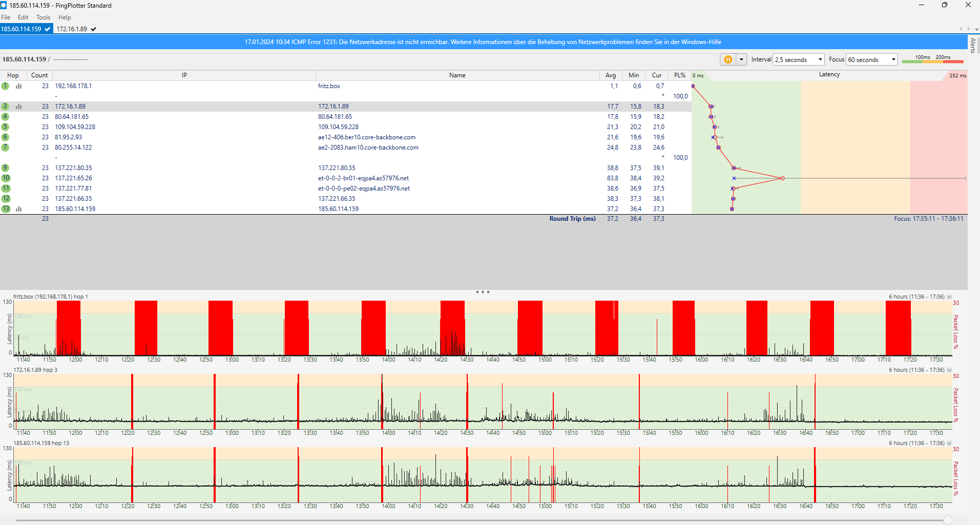The height and width of the screenshot is (525, 980).
Task: Open the Focus 60 seconds dropdown
Action: pyautogui.click(x=871, y=59)
